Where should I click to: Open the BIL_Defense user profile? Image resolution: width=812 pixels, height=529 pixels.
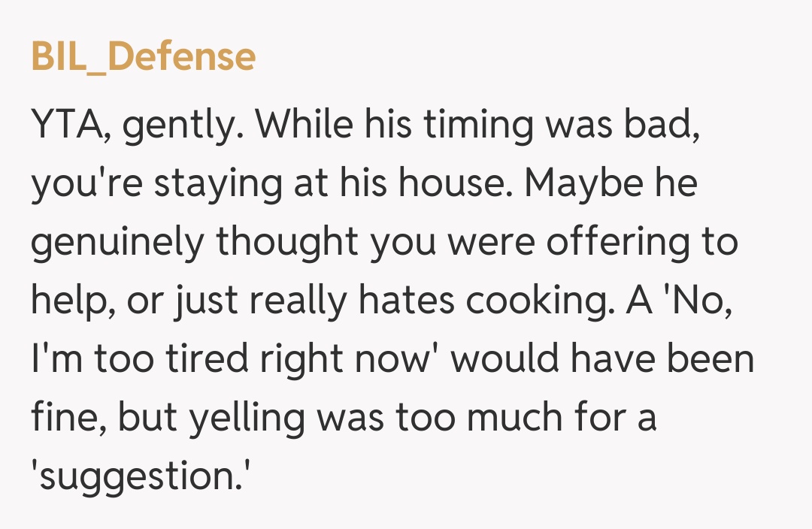tap(143, 56)
